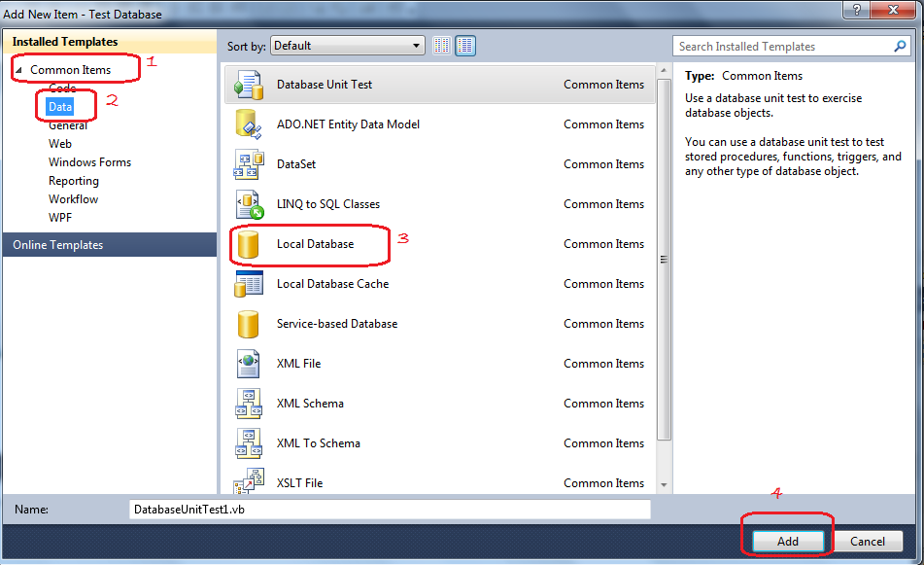This screenshot has height=565, width=924.
Task: Click the Local Database cylinder icon
Action: point(248,244)
